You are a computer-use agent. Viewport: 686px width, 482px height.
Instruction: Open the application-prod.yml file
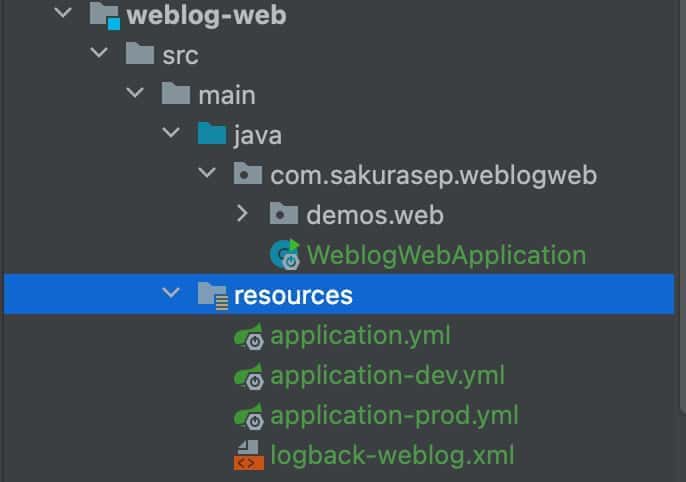point(395,416)
